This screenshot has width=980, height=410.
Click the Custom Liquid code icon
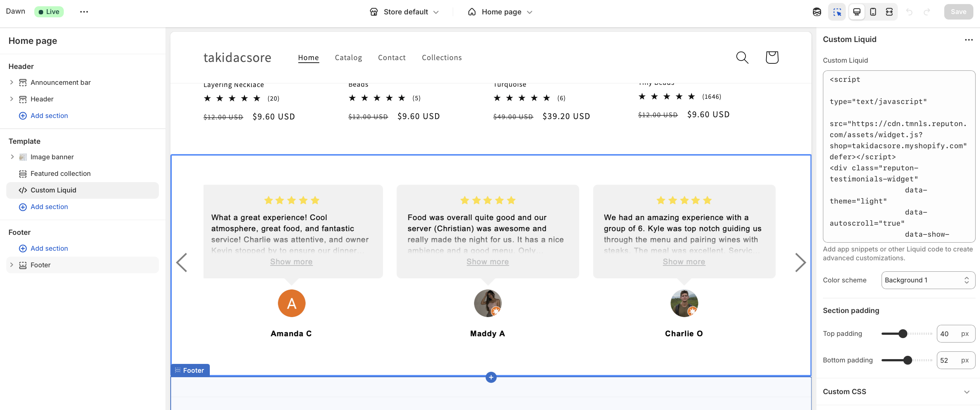(23, 190)
